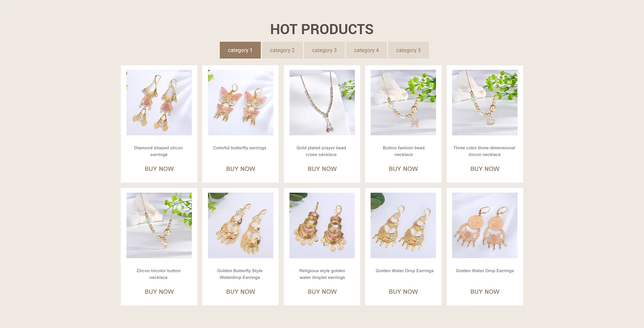Screen dimensions: 644x328
Task: Click BUY NOW under Diamond shaped zircon earrings
Action: click(159, 169)
